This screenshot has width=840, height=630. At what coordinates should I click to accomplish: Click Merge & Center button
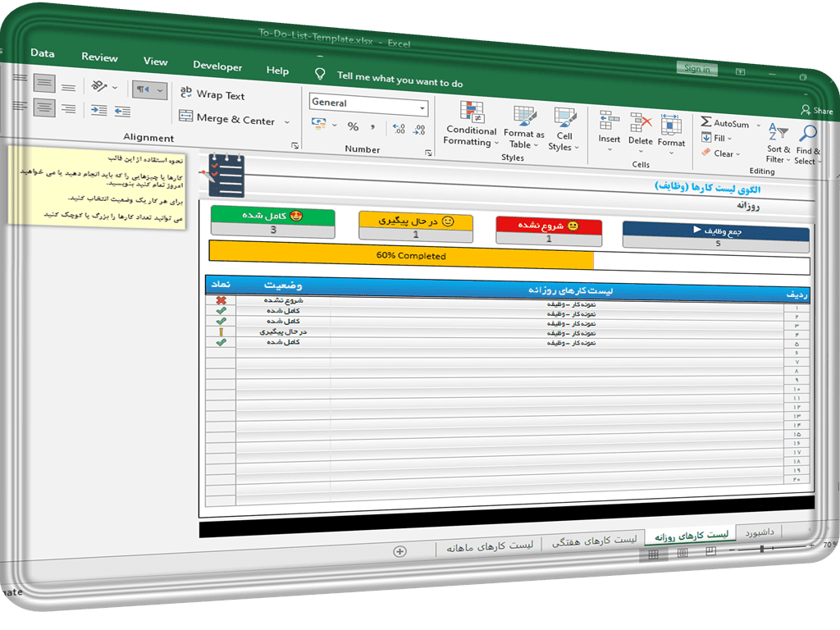pos(228,118)
